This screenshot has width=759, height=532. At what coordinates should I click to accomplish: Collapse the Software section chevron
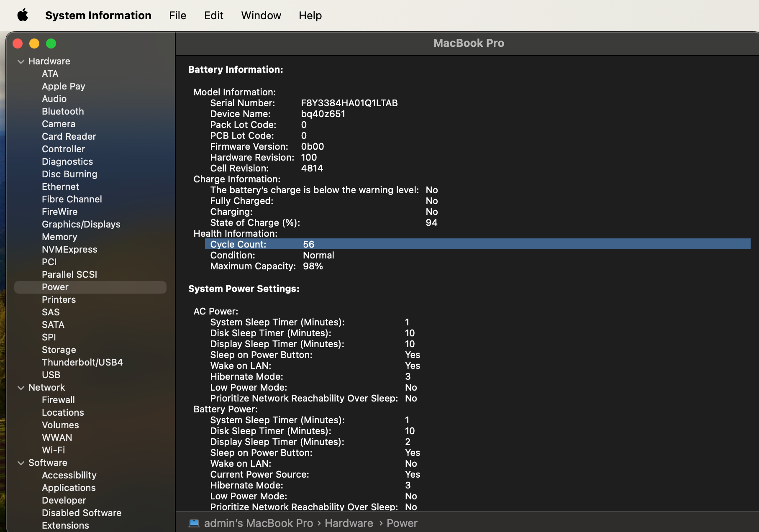(x=21, y=463)
